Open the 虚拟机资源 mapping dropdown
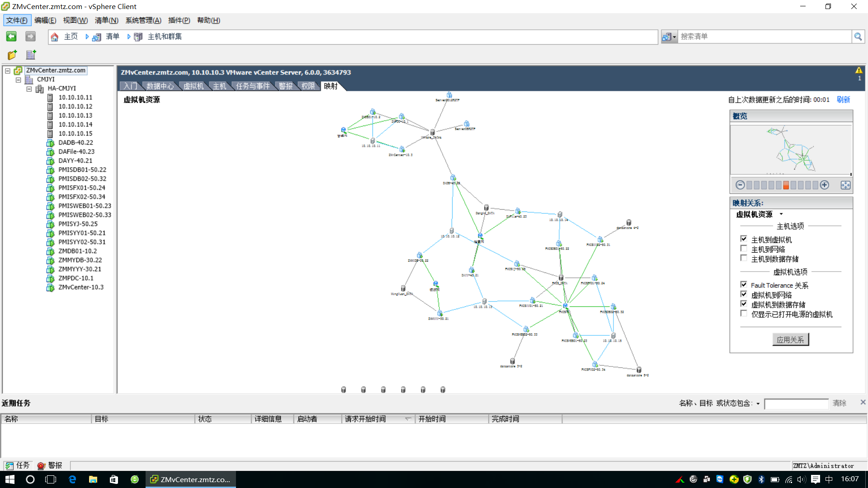 781,214
